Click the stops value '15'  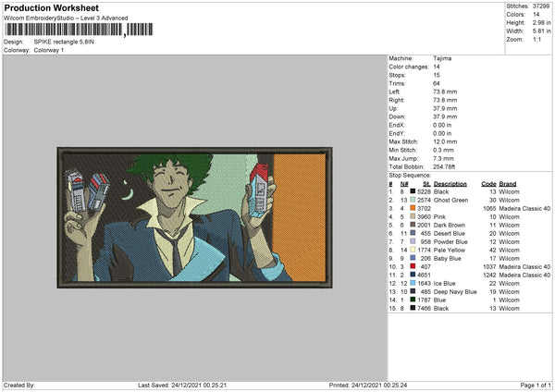[437, 75]
